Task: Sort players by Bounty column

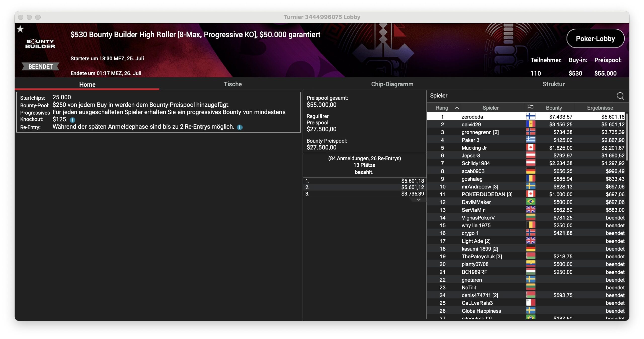Action: [x=554, y=108]
